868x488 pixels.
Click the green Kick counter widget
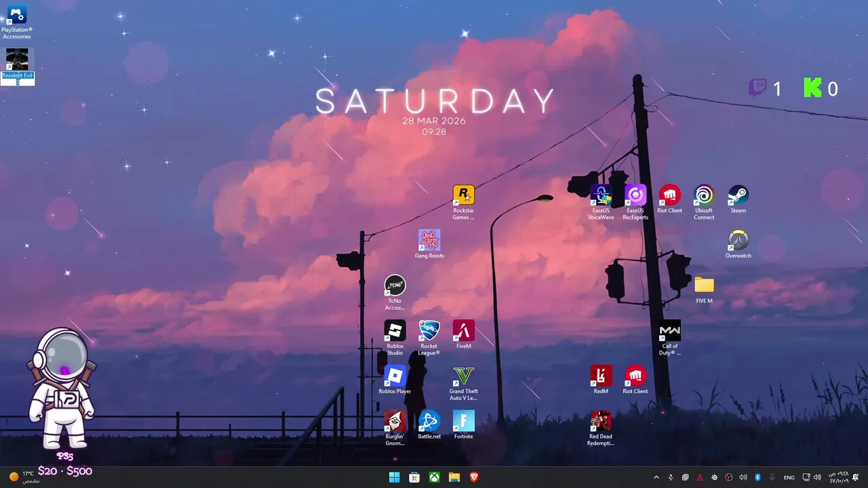click(x=821, y=88)
